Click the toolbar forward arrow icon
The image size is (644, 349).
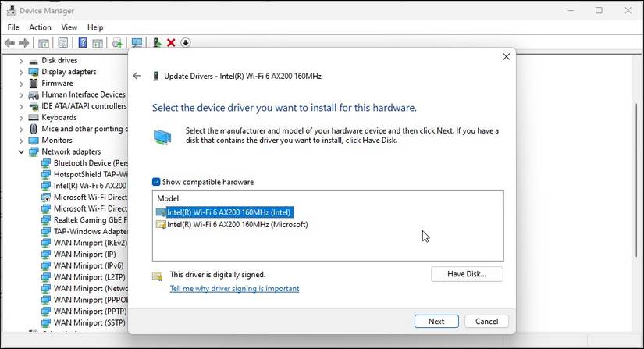24,43
